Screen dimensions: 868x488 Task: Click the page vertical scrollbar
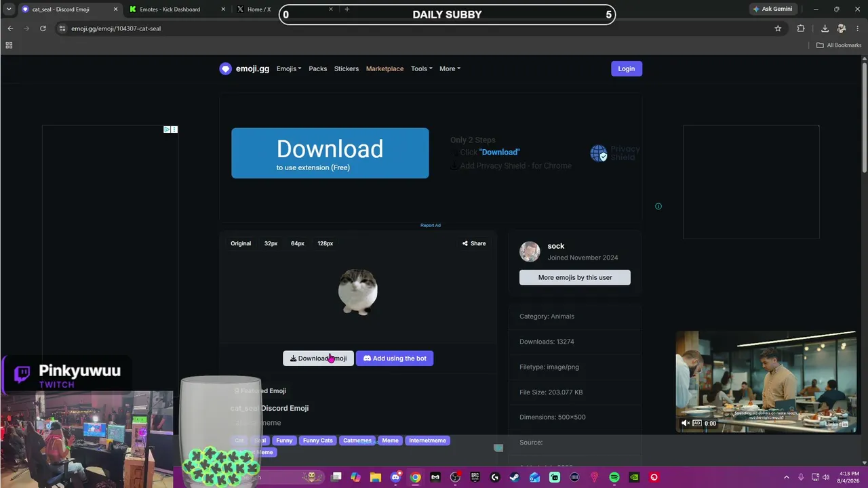[x=864, y=119]
